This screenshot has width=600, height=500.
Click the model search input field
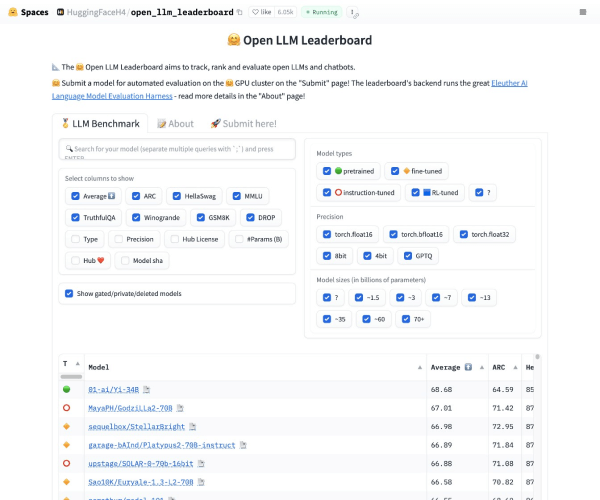[x=177, y=149]
